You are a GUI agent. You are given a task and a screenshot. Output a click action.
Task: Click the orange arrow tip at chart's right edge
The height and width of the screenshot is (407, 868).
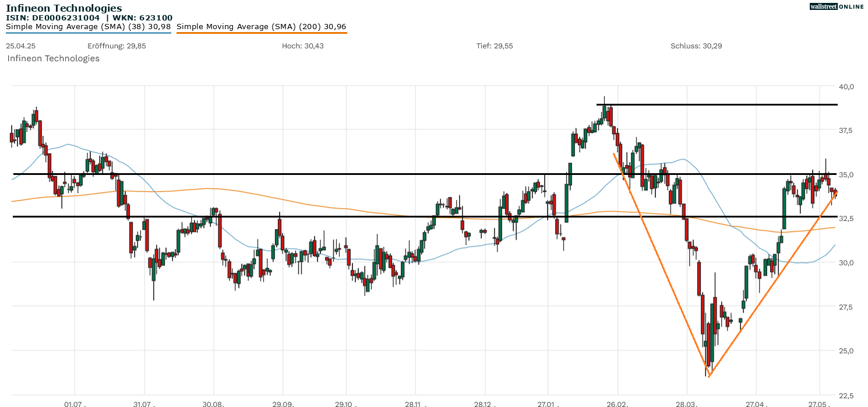[835, 192]
